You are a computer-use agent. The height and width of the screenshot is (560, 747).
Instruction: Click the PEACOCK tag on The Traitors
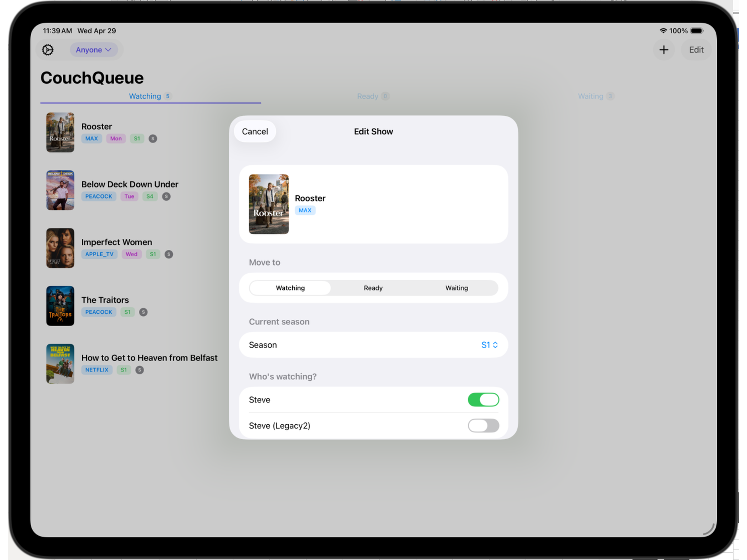(x=99, y=312)
